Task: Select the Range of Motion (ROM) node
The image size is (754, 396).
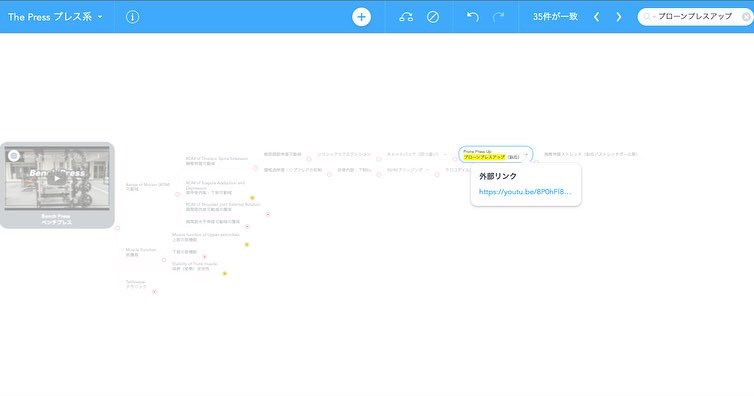Action: [x=148, y=186]
